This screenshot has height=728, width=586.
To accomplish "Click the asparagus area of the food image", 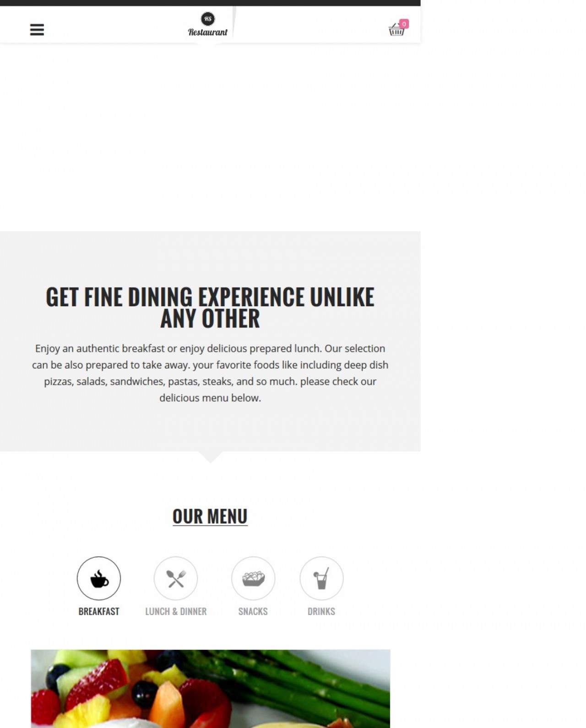I will [293, 682].
